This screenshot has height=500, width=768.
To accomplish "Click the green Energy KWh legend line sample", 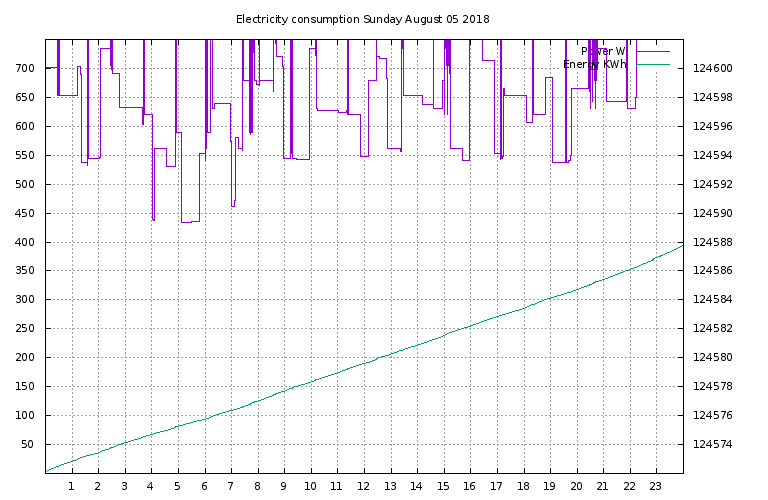I will click(x=653, y=64).
